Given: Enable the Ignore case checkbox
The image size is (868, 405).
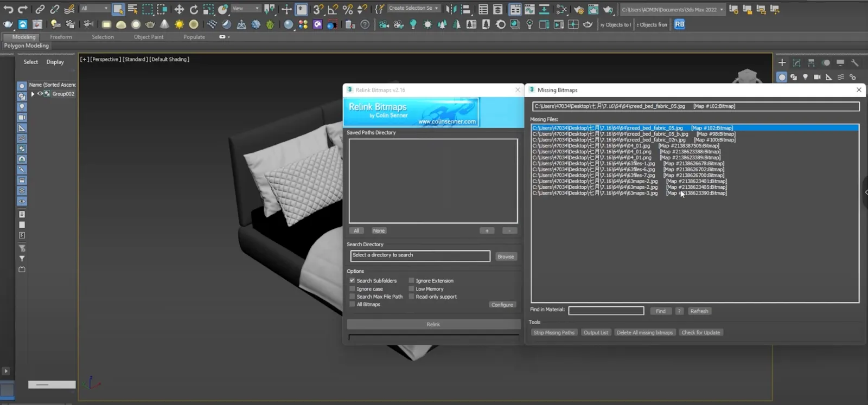Looking at the screenshot, I should point(352,288).
